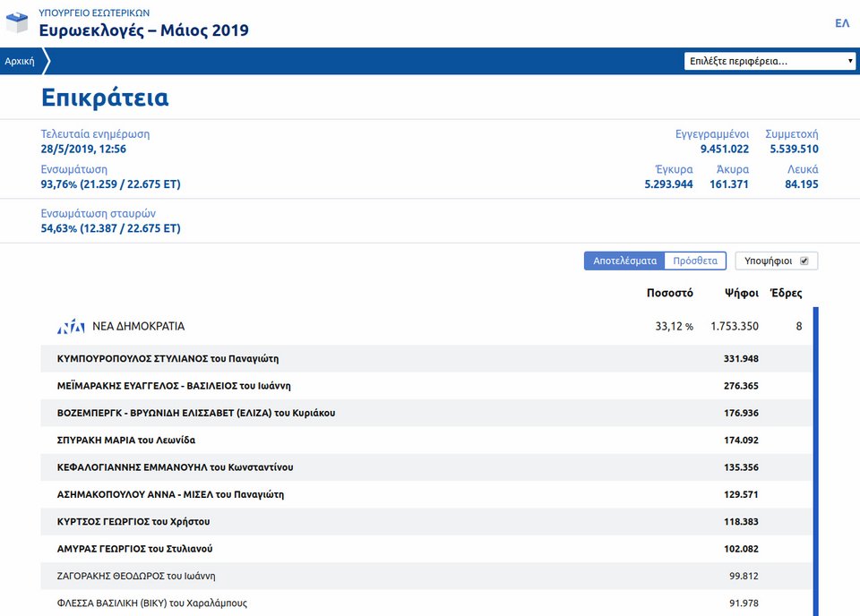Viewport: 860px width, 616px height.
Task: Go to Αρχική breadcrumb link
Action: [20, 61]
